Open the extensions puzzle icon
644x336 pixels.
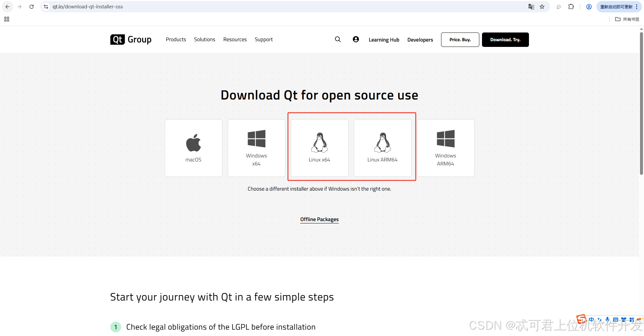point(571,7)
